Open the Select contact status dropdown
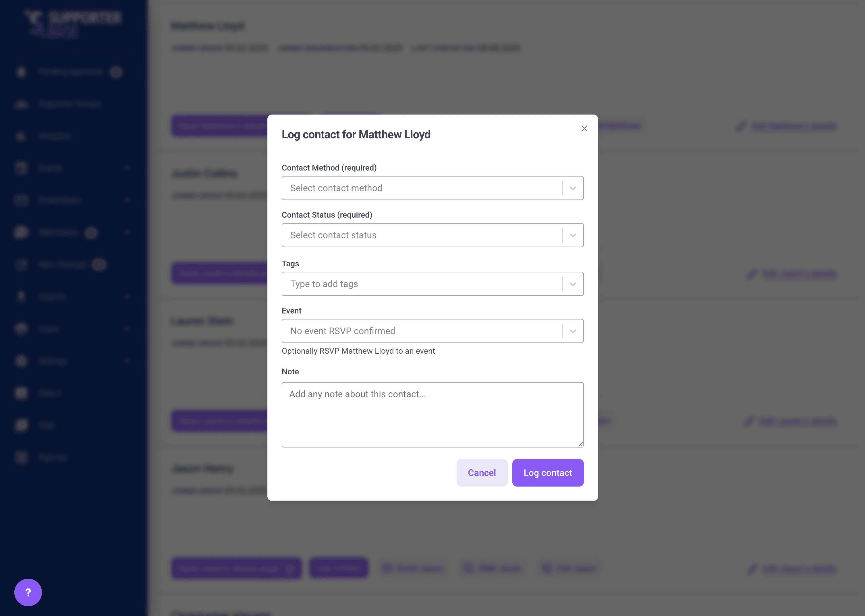This screenshot has width=865, height=616. (421, 235)
